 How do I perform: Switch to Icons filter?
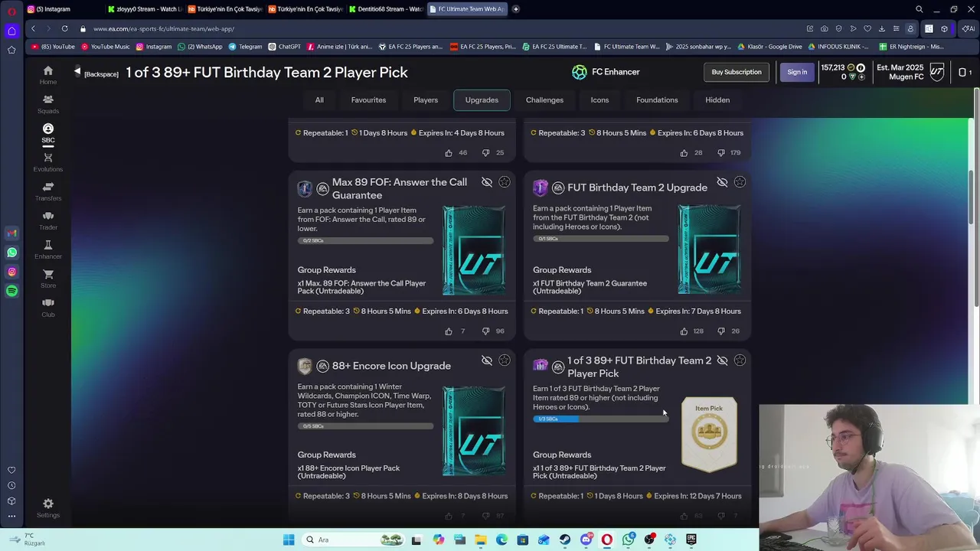point(599,100)
